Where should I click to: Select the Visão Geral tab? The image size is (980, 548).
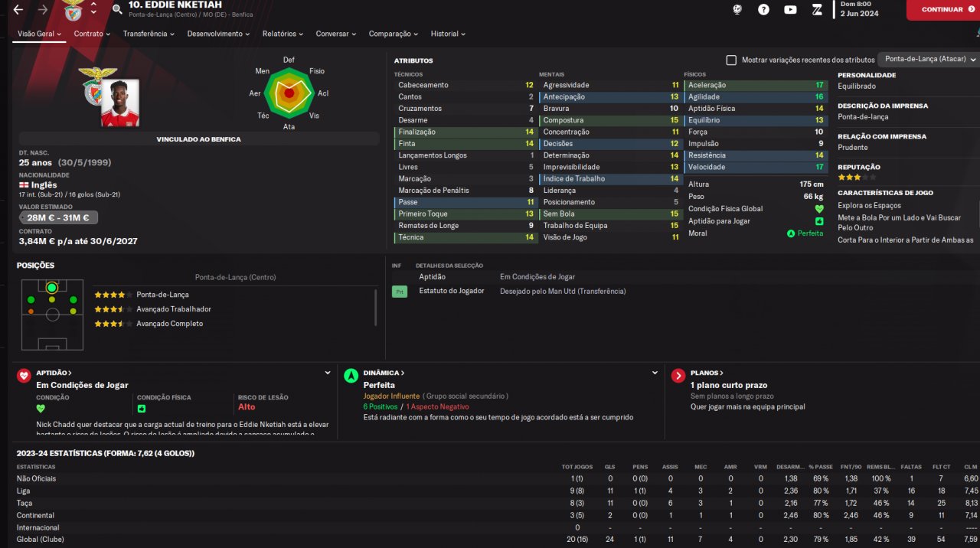click(38, 34)
